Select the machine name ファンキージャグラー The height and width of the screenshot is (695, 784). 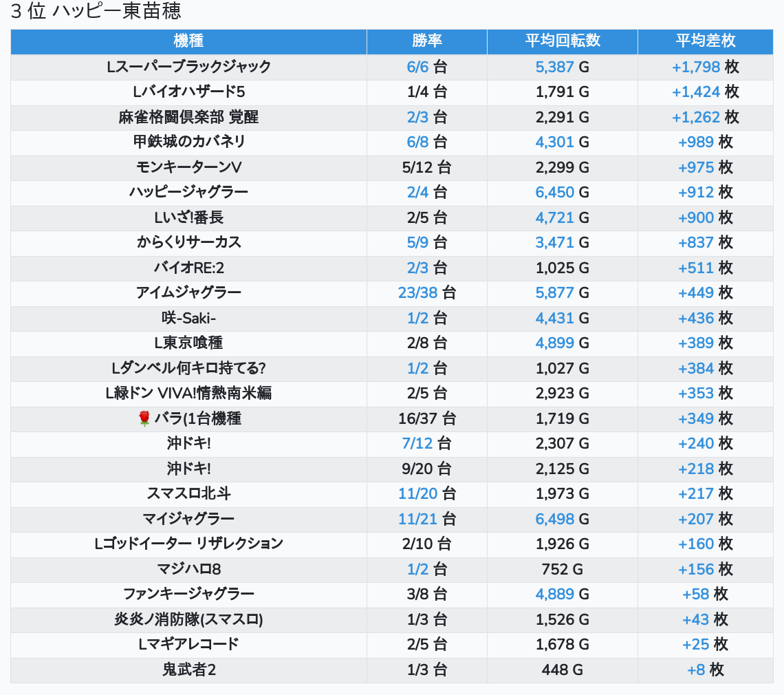pos(188,595)
